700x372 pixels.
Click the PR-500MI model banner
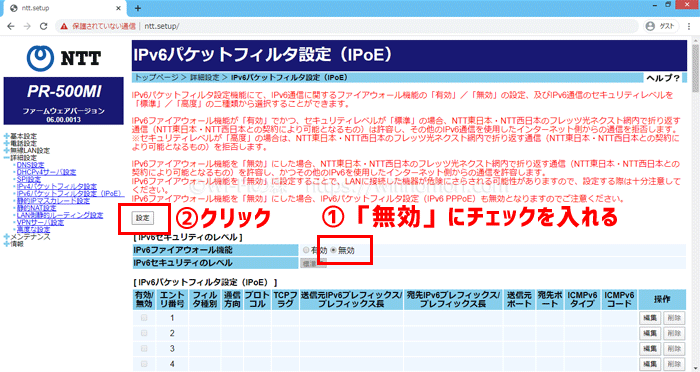click(64, 101)
